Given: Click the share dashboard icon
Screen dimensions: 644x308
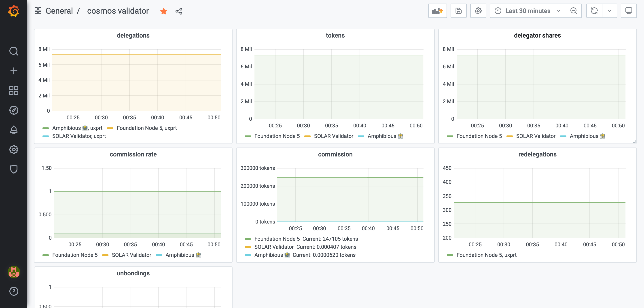Looking at the screenshot, I should click(179, 11).
